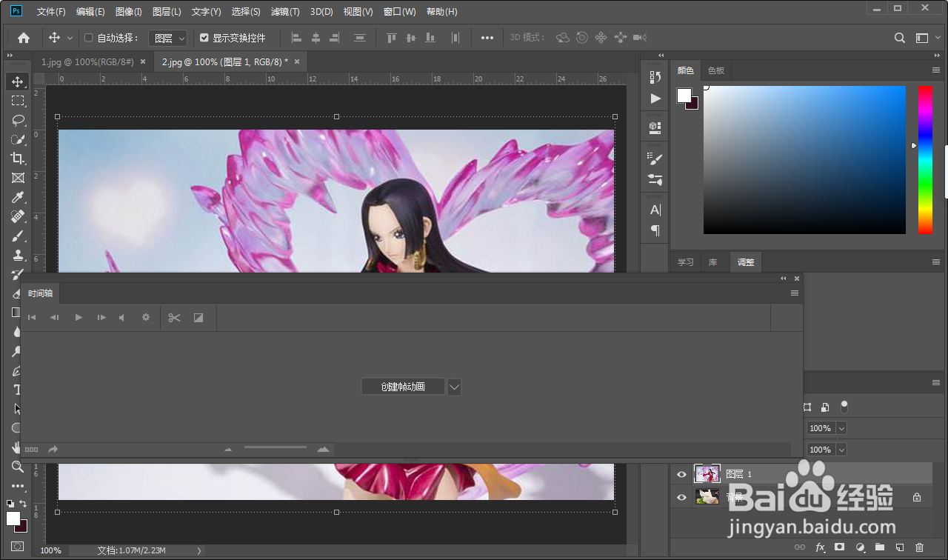Click the timeline play button
948x560 pixels.
(x=79, y=318)
